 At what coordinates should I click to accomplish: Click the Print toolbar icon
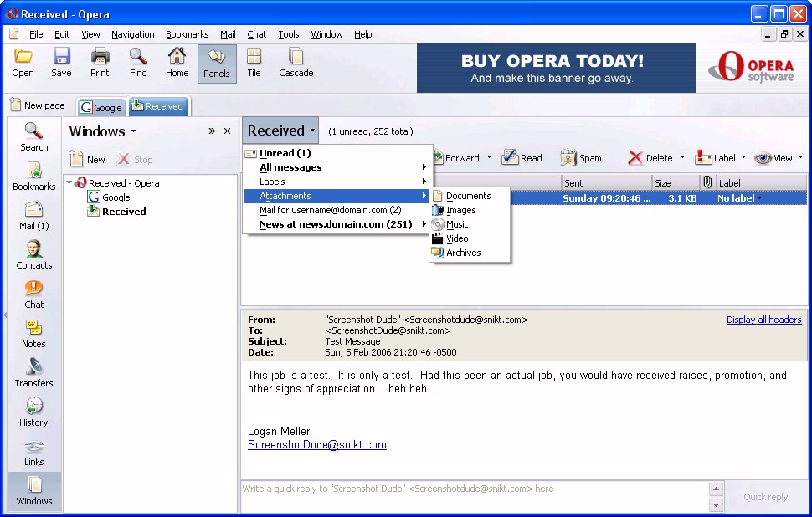(100, 63)
